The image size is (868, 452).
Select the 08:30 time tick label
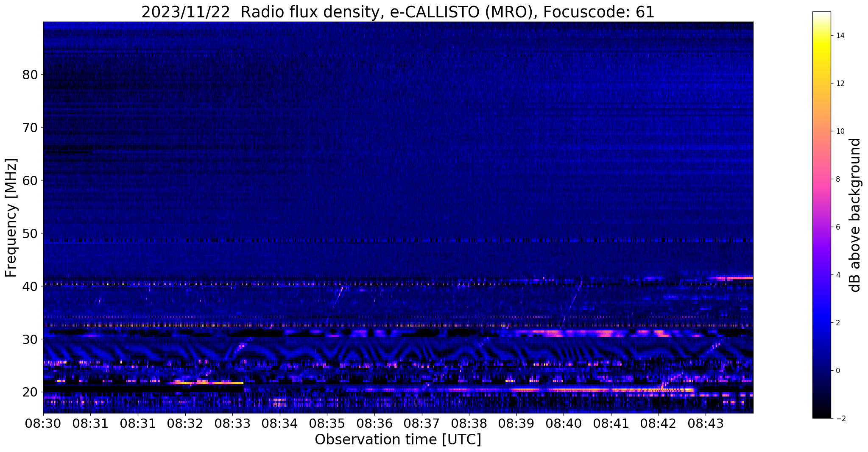43,423
